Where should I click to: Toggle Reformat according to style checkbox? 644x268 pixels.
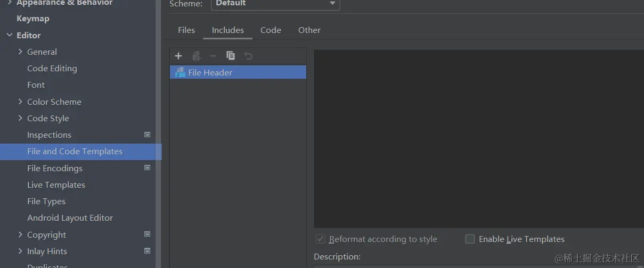[x=320, y=239]
